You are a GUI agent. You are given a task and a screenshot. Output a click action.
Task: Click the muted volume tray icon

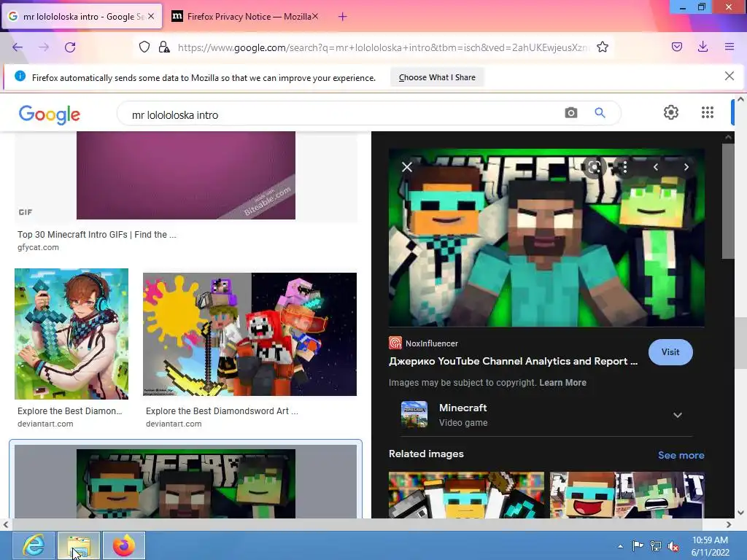click(x=673, y=546)
